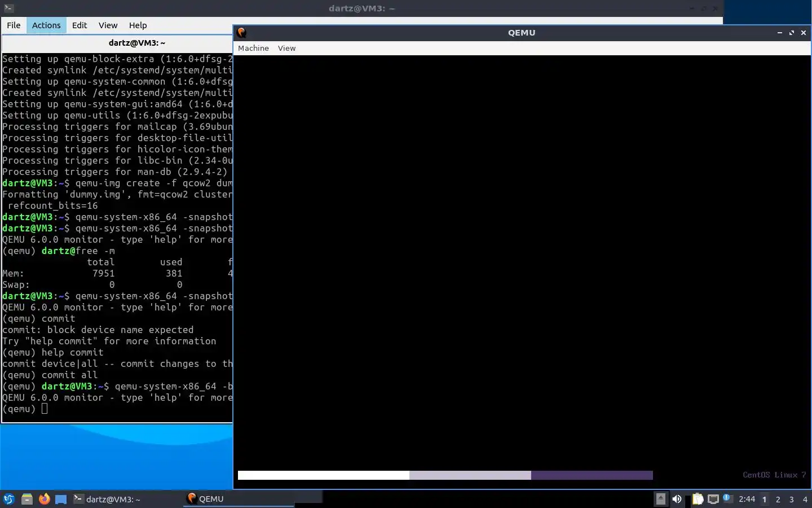Click the QEMU guest display area
Screen dimensions: 812x508
click(x=522, y=271)
